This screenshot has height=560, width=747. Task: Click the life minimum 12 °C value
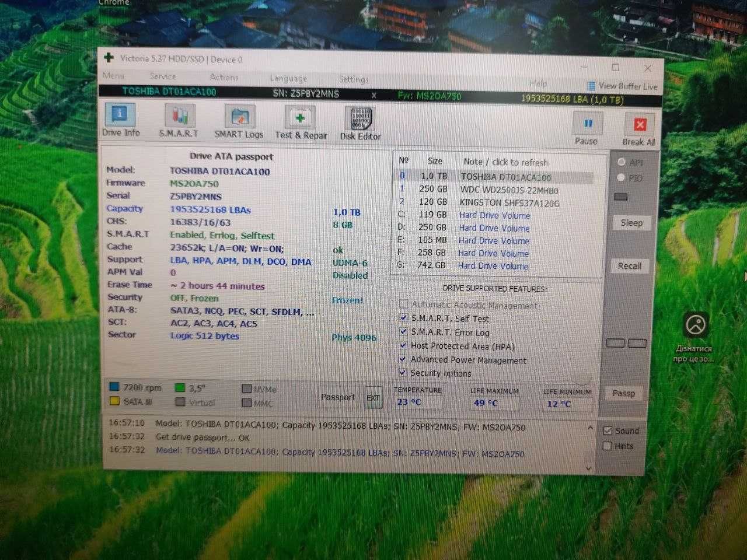[x=559, y=404]
